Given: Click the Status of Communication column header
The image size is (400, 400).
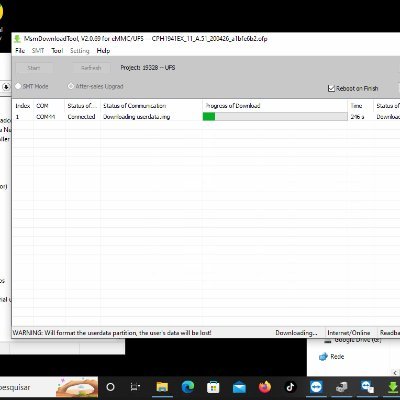Looking at the screenshot, I should click(151, 106).
